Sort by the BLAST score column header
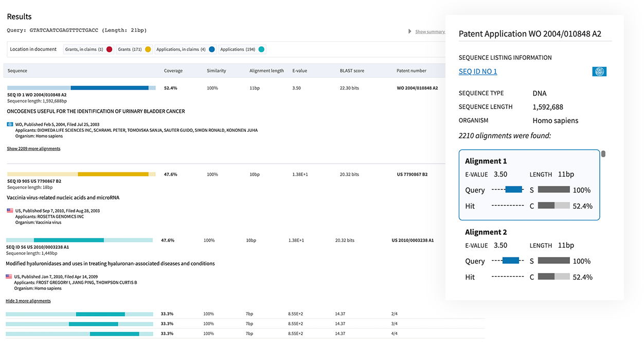 coord(352,71)
